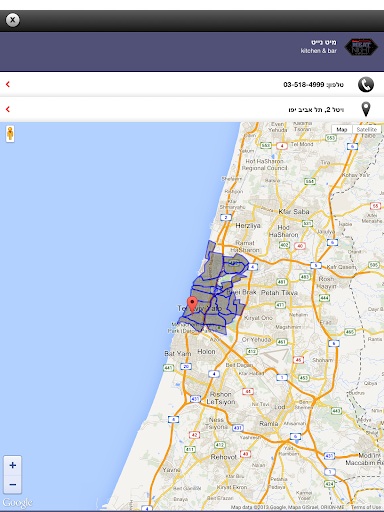The width and height of the screenshot is (384, 512).
Task: Click the Petah Tikva label on map
Action: point(279,293)
